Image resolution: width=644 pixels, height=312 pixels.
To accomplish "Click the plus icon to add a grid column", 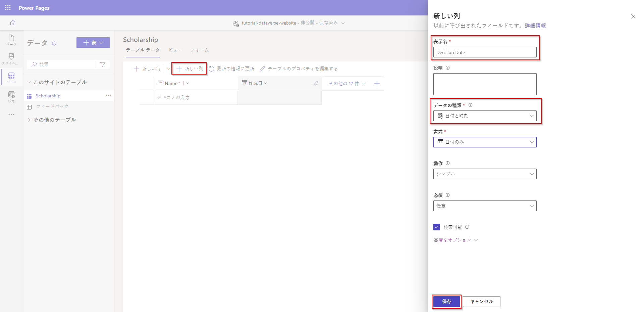I will point(377,83).
